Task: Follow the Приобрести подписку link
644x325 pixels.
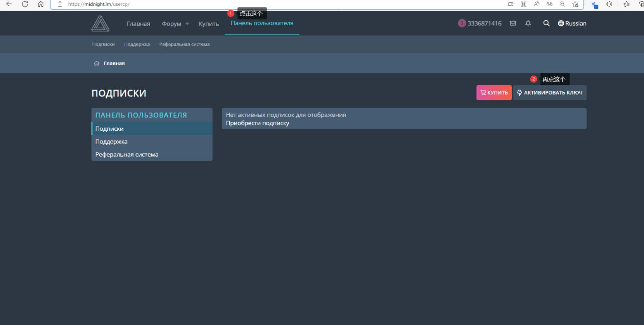Action: pyautogui.click(x=258, y=123)
